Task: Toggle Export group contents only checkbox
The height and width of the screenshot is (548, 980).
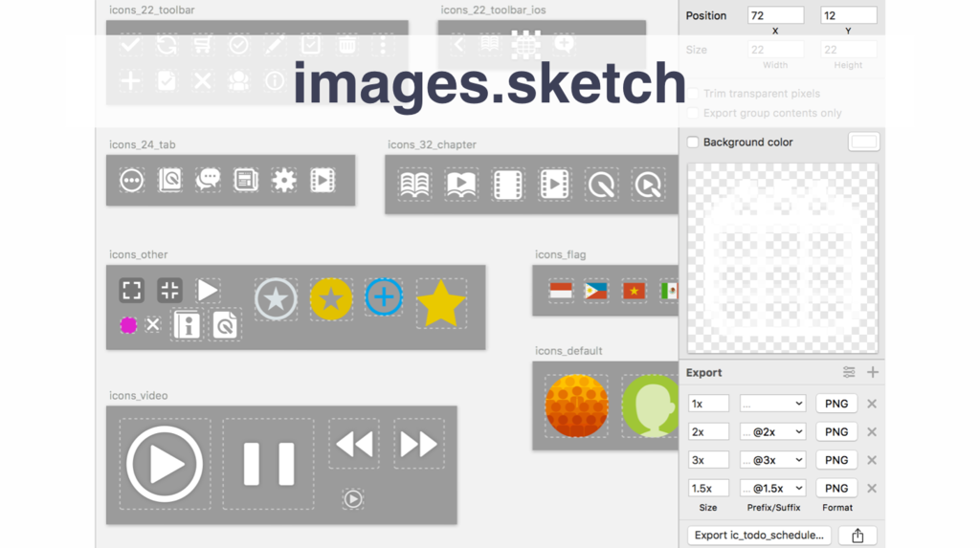Action: coord(693,113)
